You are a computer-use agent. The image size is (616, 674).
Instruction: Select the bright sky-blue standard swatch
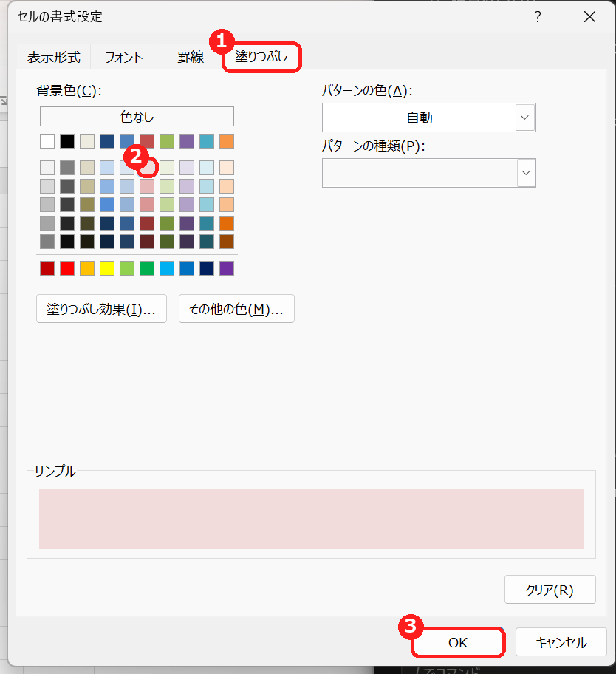tap(167, 268)
